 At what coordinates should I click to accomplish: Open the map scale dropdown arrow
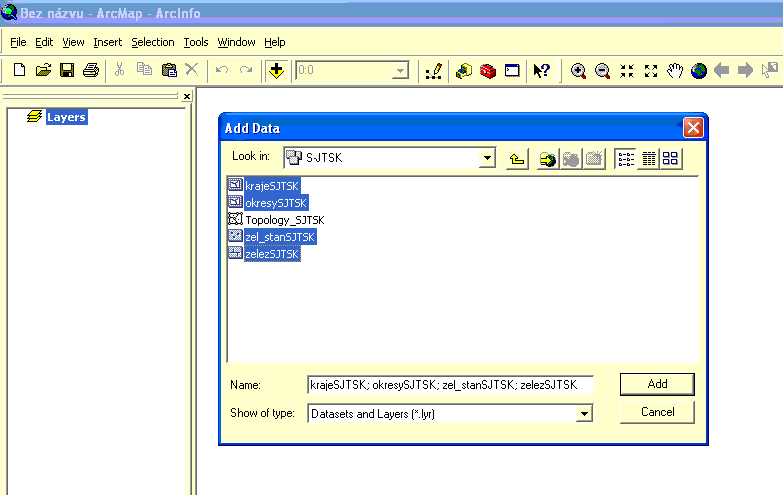[x=400, y=70]
